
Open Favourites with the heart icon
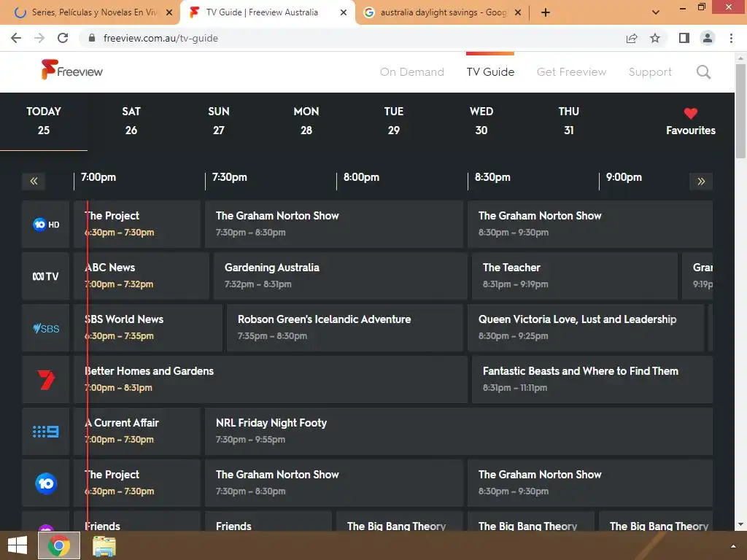[690, 122]
